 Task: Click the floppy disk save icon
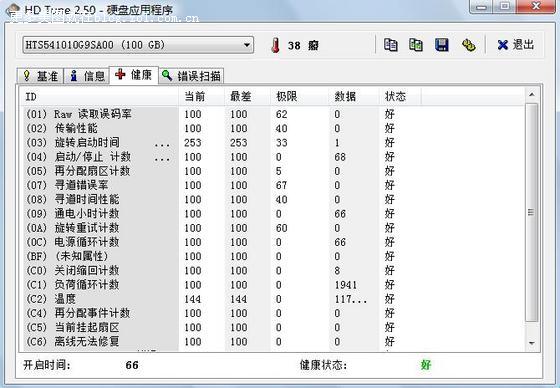(442, 45)
